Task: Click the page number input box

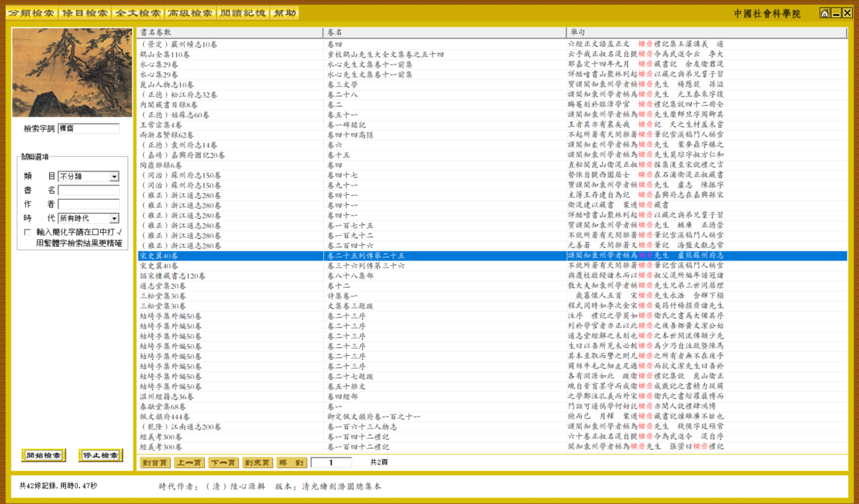Action: point(331,462)
